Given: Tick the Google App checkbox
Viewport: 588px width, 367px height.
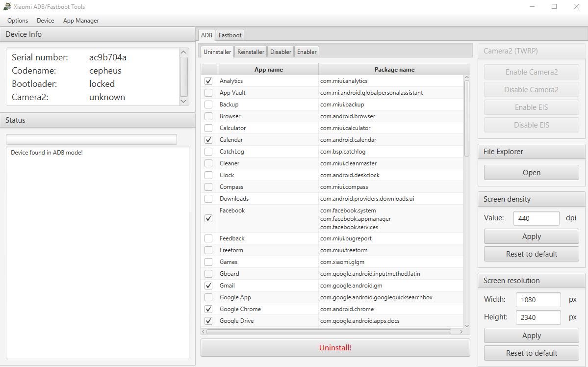Looking at the screenshot, I should pos(208,297).
